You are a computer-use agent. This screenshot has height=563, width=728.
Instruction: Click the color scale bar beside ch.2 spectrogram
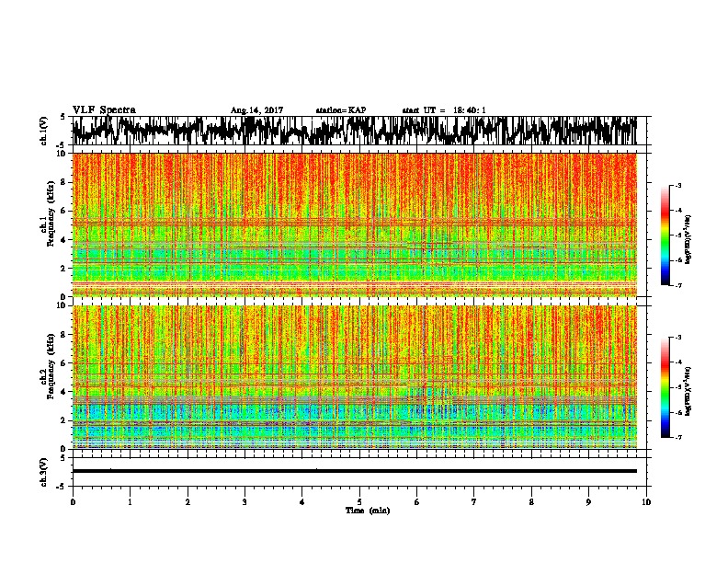[665, 387]
